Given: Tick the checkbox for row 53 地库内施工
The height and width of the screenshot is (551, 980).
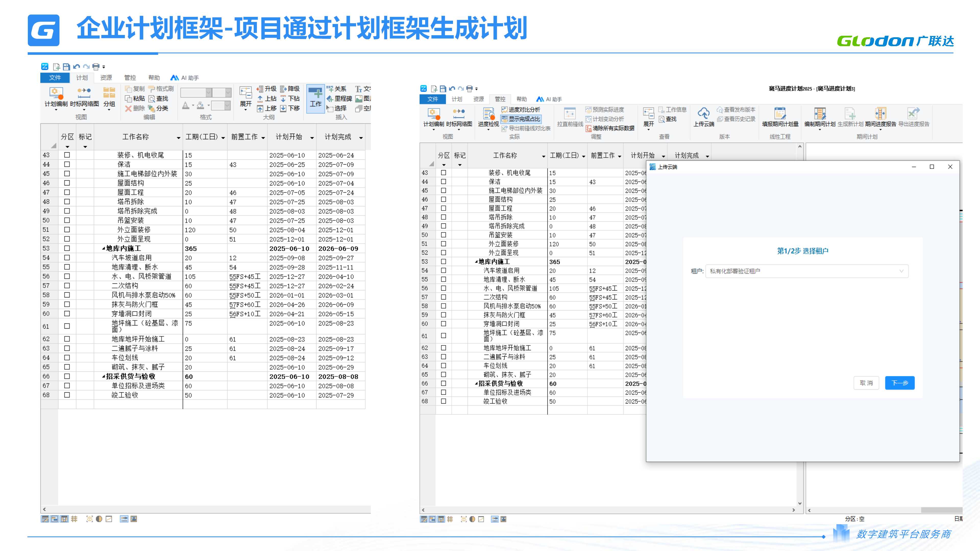Looking at the screenshot, I should point(67,248).
